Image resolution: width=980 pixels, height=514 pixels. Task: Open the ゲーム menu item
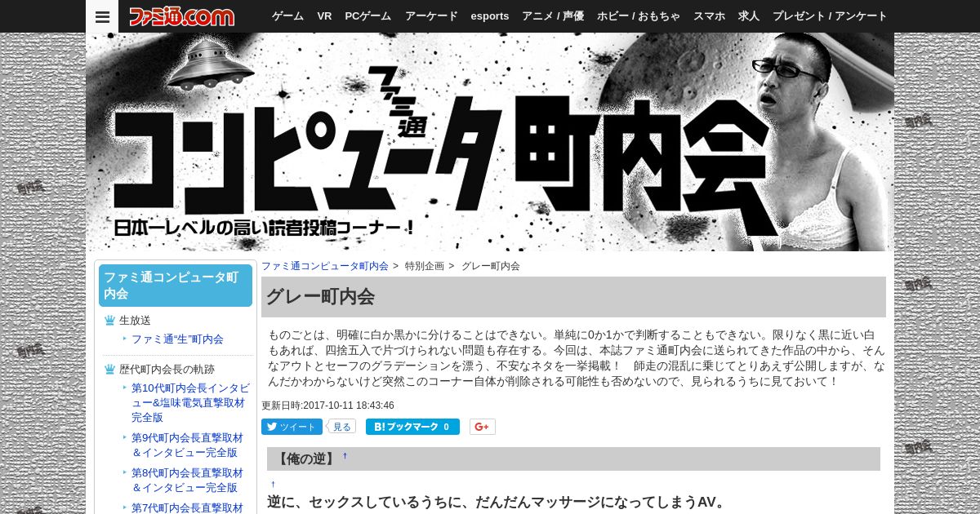[x=287, y=16]
